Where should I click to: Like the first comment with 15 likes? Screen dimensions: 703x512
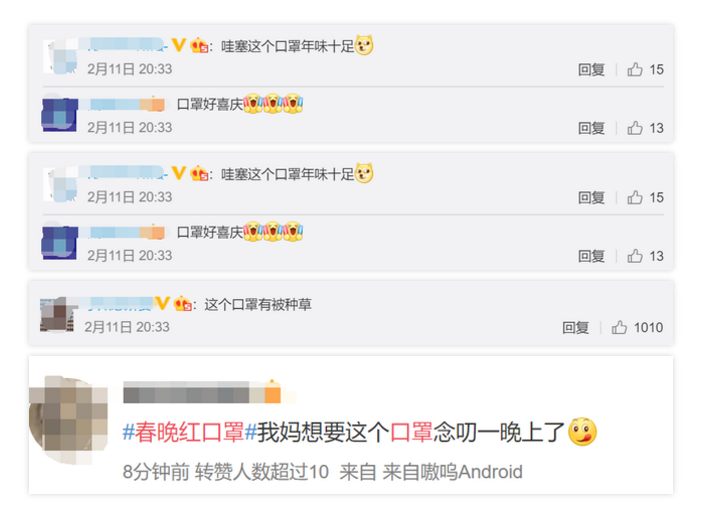(635, 69)
